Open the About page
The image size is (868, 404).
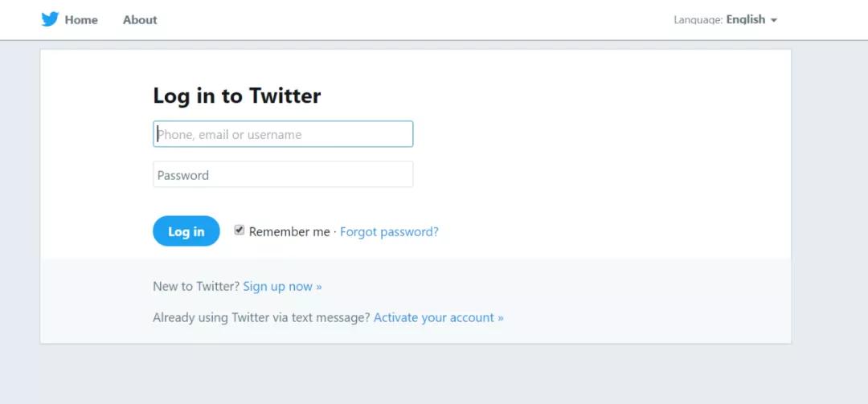pyautogui.click(x=140, y=20)
